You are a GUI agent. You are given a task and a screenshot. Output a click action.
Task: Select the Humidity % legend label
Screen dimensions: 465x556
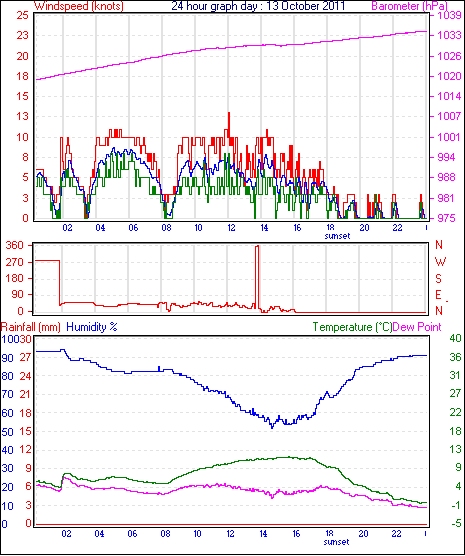[x=92, y=327]
